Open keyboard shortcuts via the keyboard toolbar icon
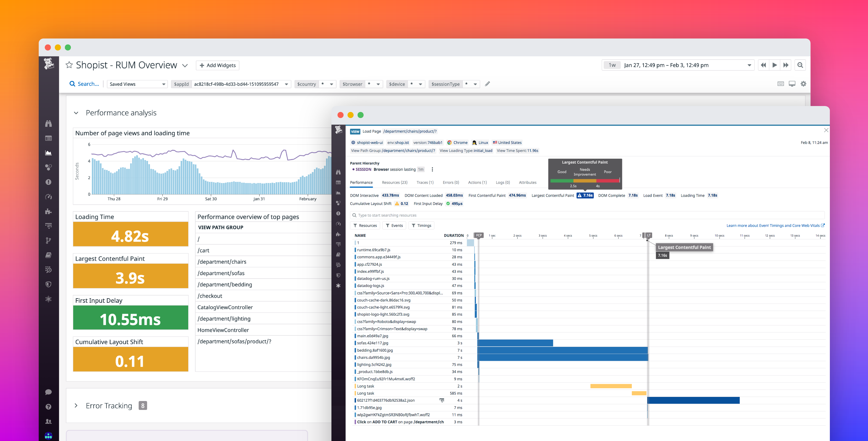 click(x=781, y=84)
